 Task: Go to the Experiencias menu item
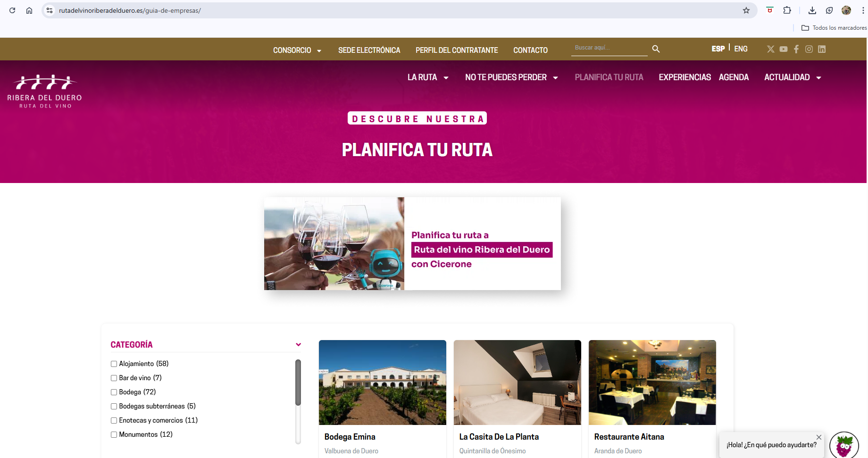(684, 77)
